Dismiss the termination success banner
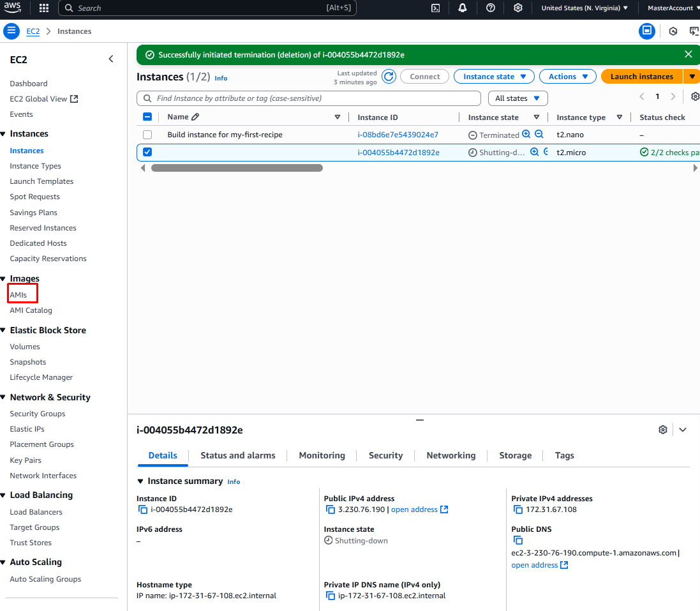This screenshot has height=611, width=700. point(688,55)
